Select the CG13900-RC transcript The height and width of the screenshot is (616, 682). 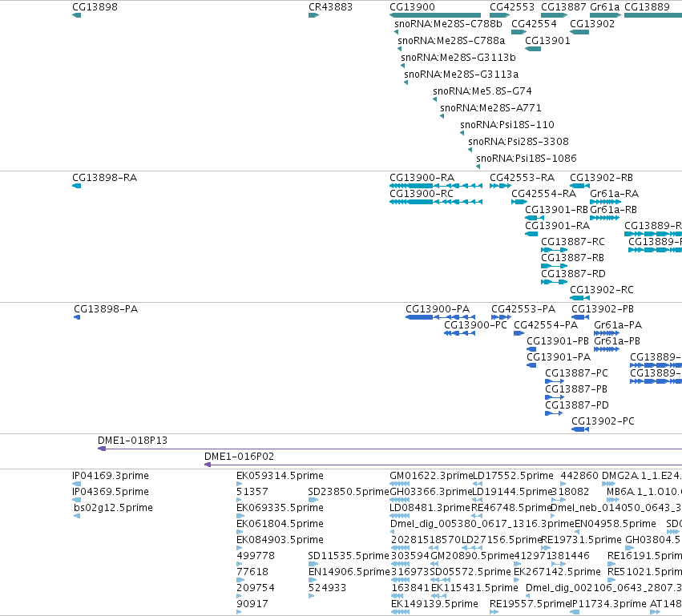(436, 202)
